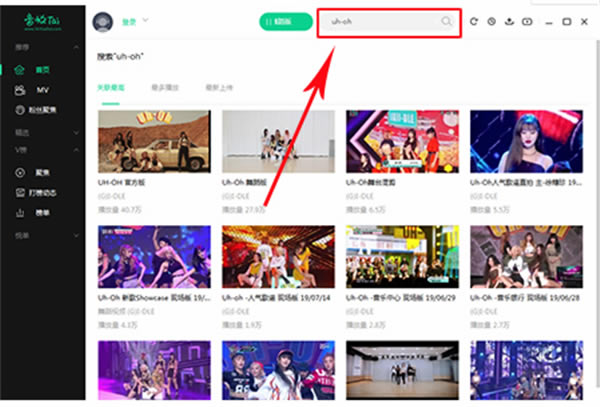Switch to the 最多播放 tab
This screenshot has width=600, height=407.
(x=165, y=88)
